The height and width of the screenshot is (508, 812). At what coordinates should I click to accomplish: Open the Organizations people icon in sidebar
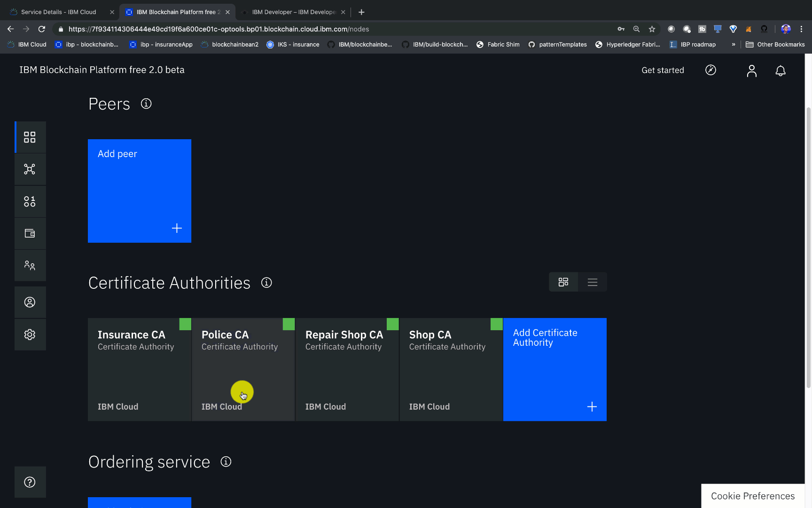pos(30,265)
